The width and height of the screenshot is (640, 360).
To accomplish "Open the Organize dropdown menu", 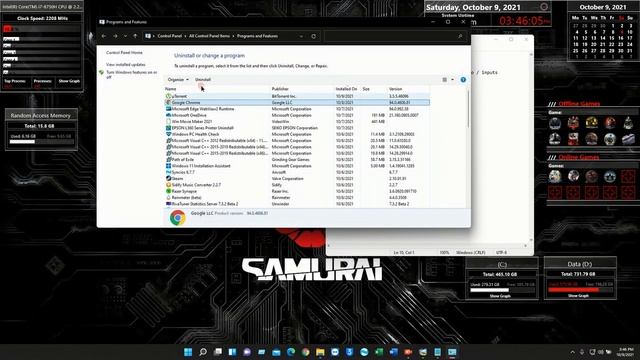I will pyautogui.click(x=178, y=80).
